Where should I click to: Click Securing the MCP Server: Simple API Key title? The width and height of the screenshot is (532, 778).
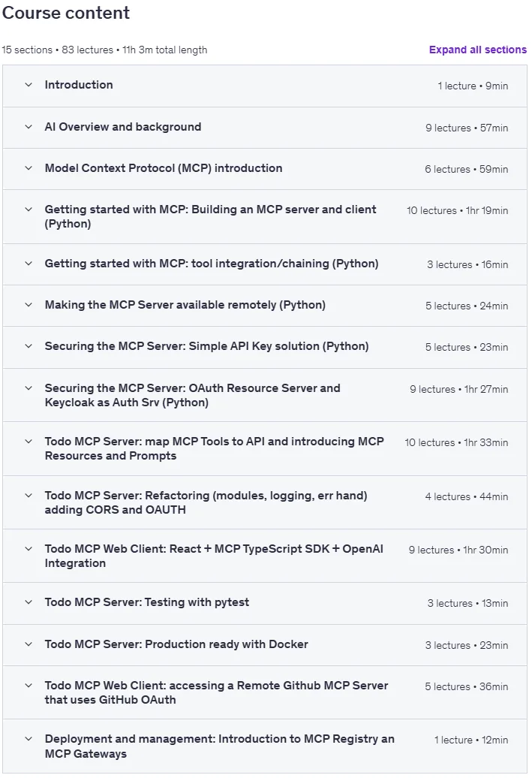coord(207,346)
